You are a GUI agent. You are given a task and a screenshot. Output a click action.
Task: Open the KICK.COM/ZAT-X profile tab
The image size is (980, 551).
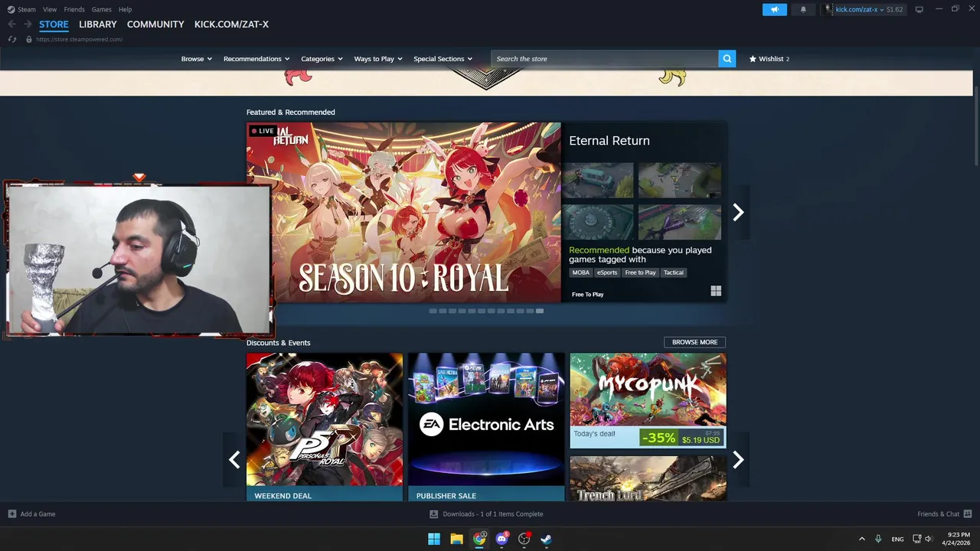pyautogui.click(x=231, y=24)
